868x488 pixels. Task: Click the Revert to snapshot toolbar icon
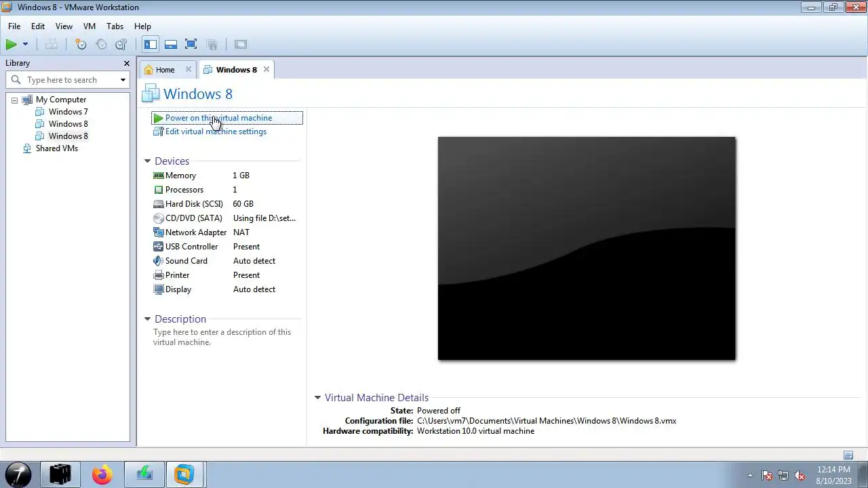(101, 45)
